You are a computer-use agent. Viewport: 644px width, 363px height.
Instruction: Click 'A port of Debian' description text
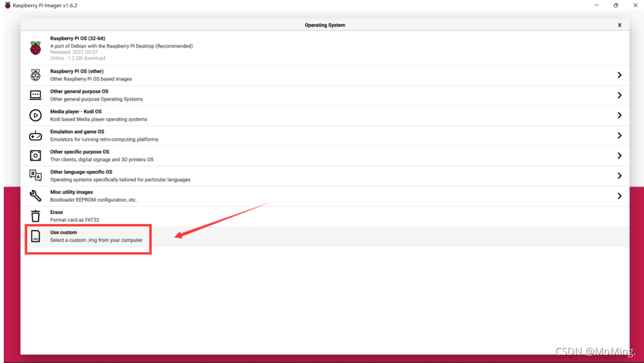[121, 46]
